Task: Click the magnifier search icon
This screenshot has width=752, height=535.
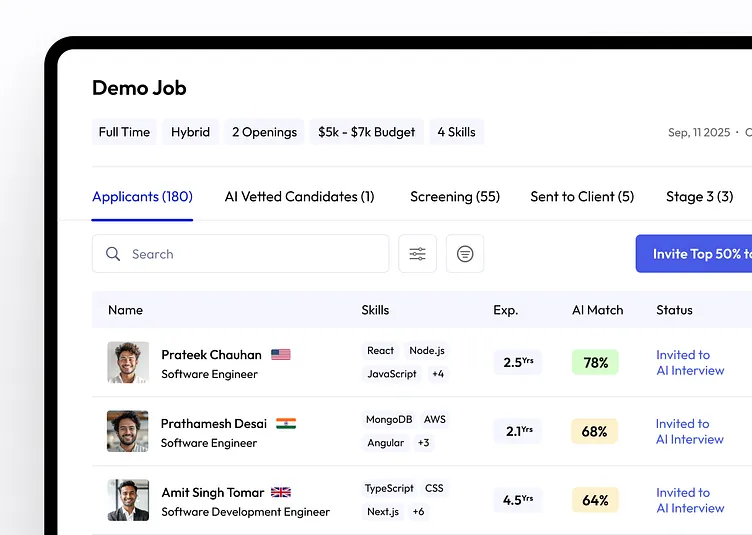Action: [x=113, y=254]
